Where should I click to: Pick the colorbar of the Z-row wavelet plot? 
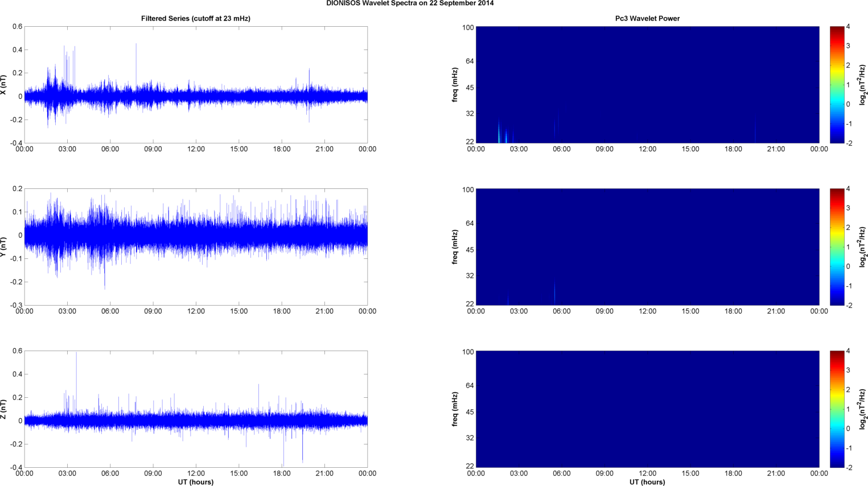point(837,409)
